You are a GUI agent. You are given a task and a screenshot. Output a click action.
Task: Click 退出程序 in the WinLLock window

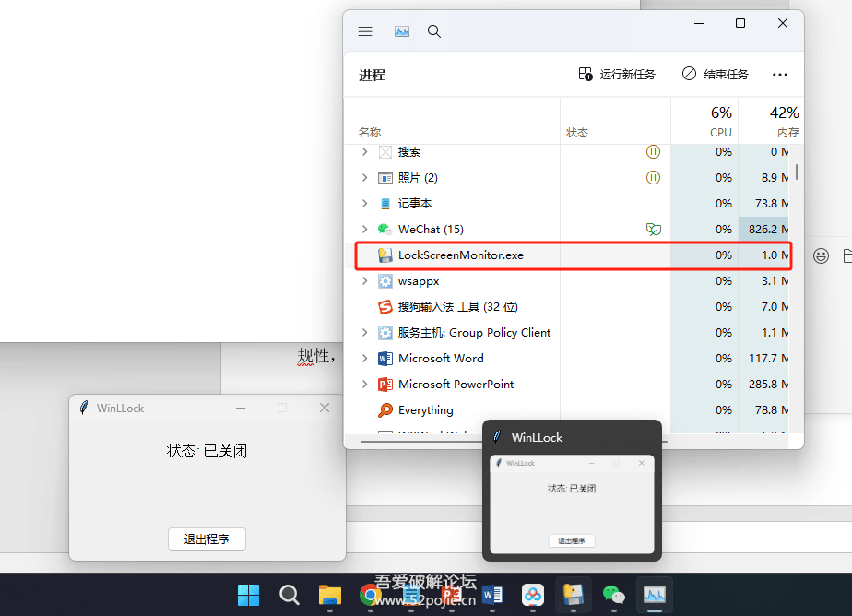(x=207, y=539)
